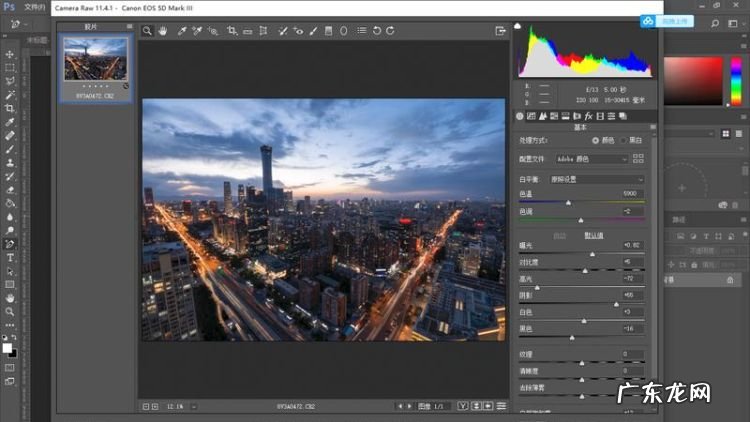Open the 白平衡 white balance dropdown
750x422 pixels.
point(597,179)
